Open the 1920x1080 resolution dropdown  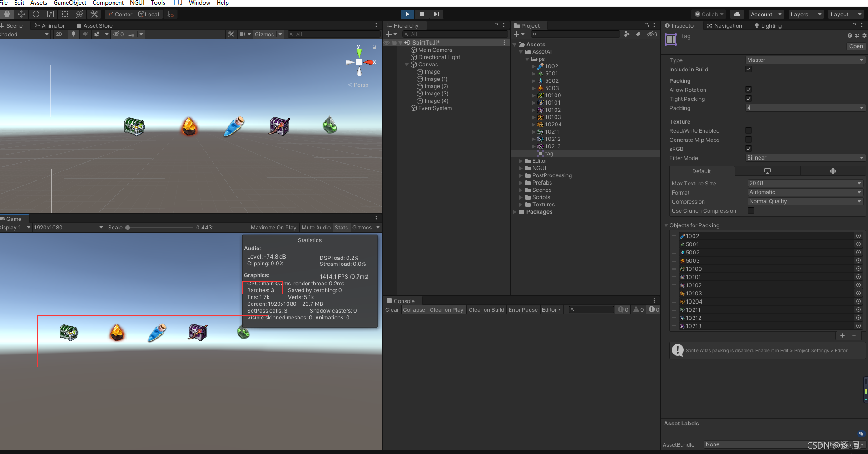click(x=68, y=227)
